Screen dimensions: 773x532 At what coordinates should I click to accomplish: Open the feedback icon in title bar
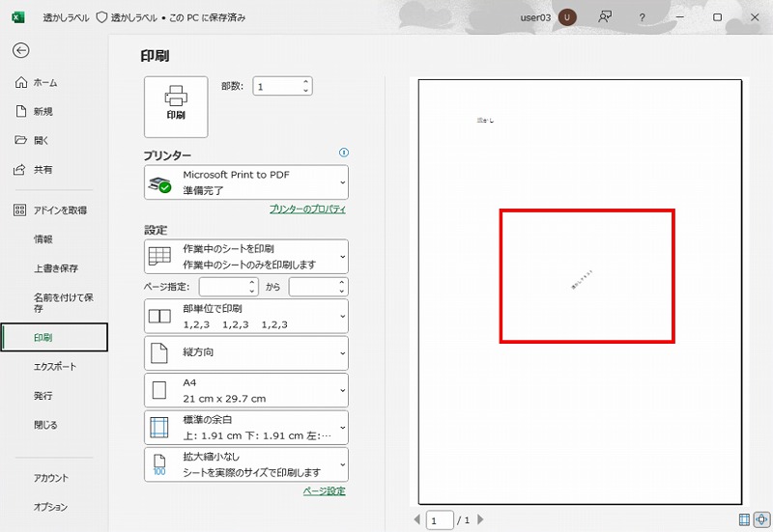(x=605, y=17)
